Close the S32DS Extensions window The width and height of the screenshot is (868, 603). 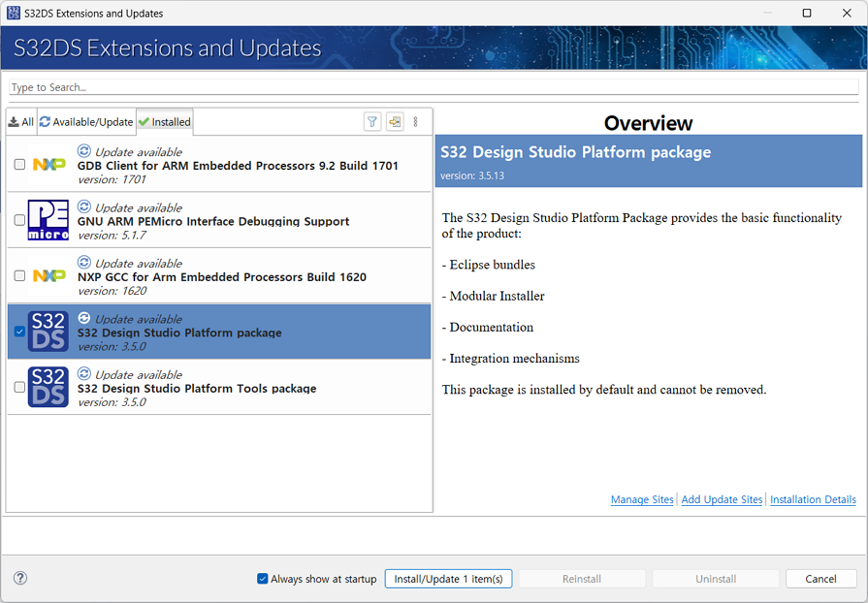click(x=847, y=13)
